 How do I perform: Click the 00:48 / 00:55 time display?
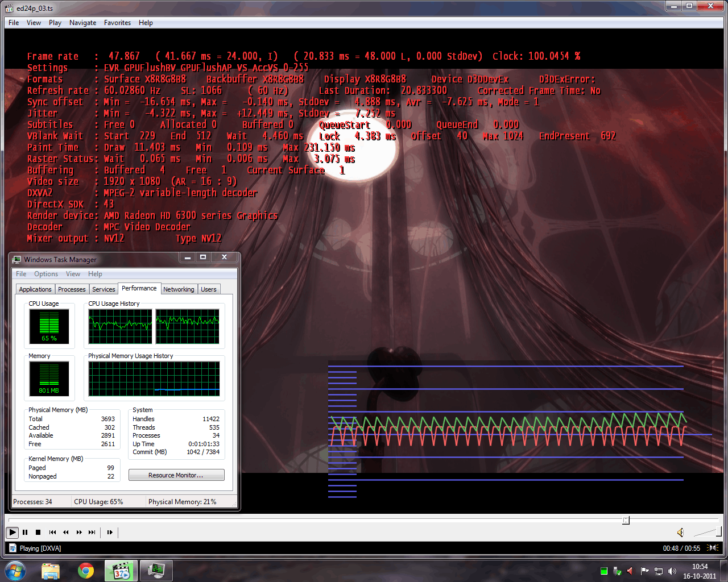click(681, 548)
